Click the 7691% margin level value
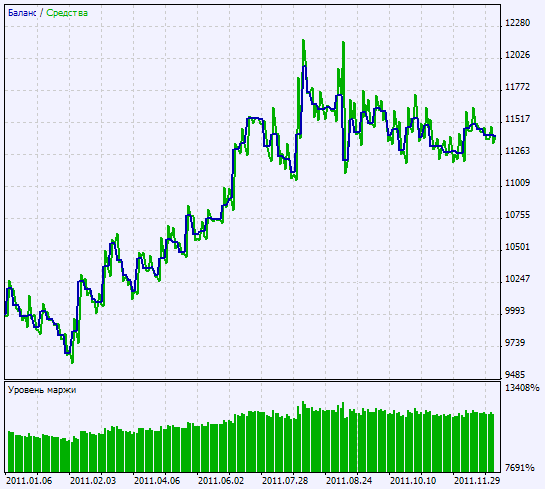545x489 pixels. coord(520,468)
